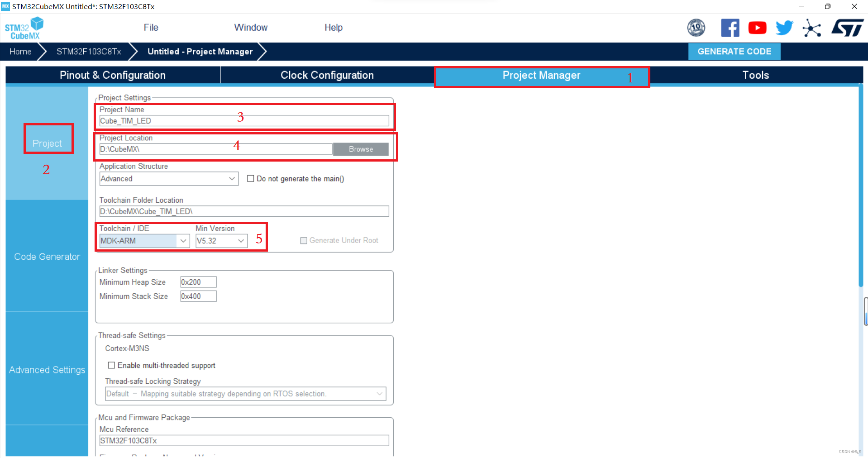Restore the STM32CubeMX window size
This screenshot has height=458, width=868.
[827, 6]
